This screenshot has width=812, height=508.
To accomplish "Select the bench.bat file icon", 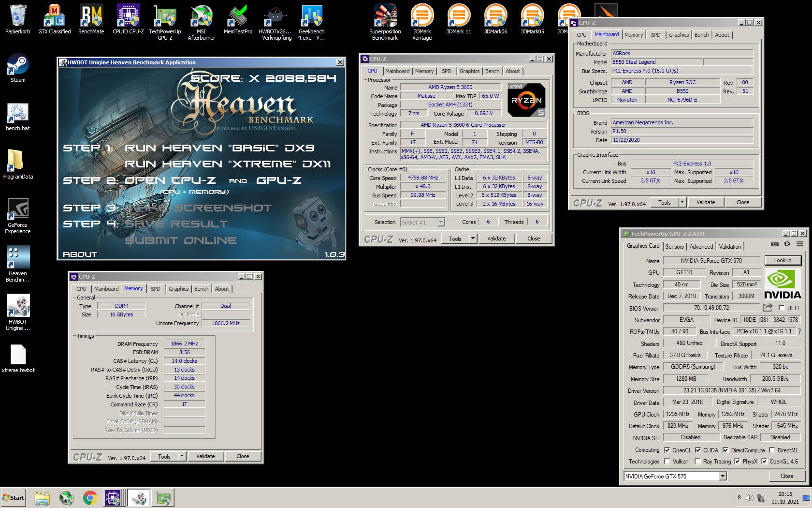I will tap(18, 116).
